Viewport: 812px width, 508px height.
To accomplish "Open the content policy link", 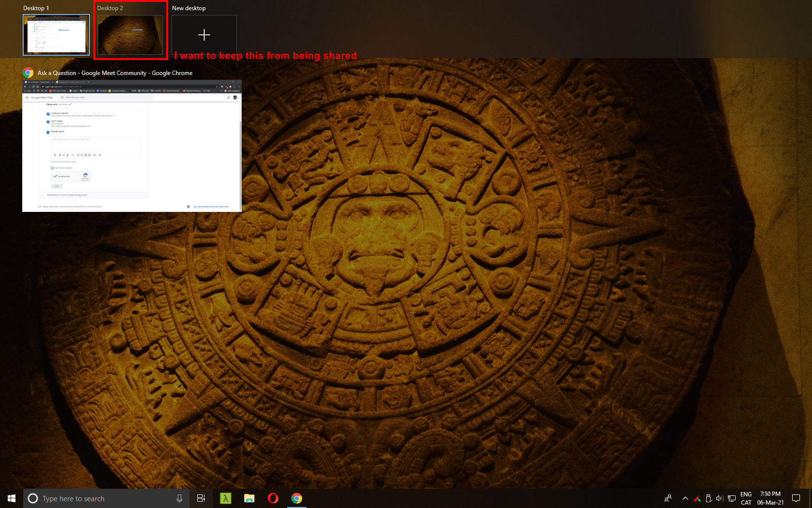I will [65, 195].
